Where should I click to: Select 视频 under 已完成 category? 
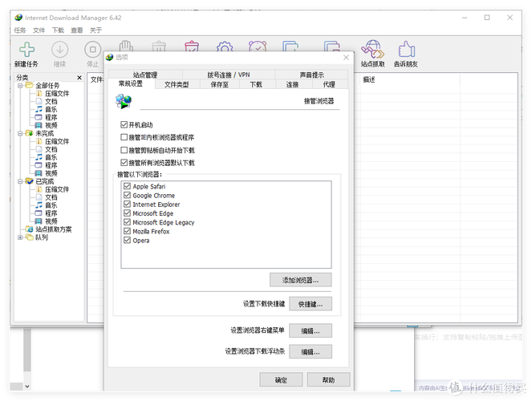coord(51,221)
